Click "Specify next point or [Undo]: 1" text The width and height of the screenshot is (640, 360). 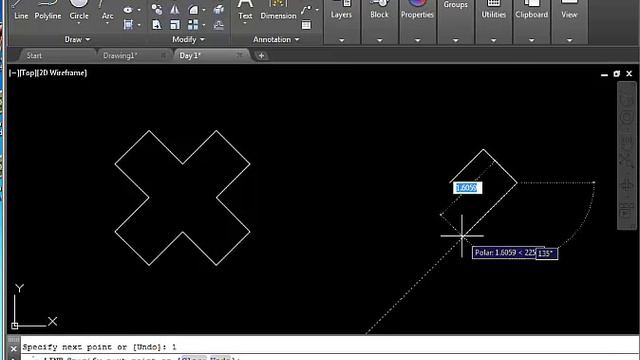coord(99,347)
